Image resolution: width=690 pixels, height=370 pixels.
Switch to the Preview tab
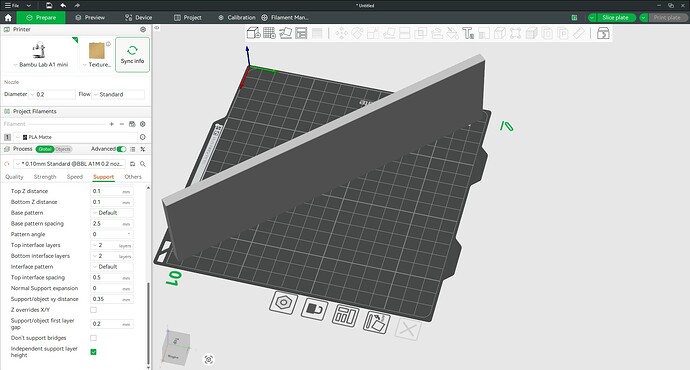tap(90, 18)
